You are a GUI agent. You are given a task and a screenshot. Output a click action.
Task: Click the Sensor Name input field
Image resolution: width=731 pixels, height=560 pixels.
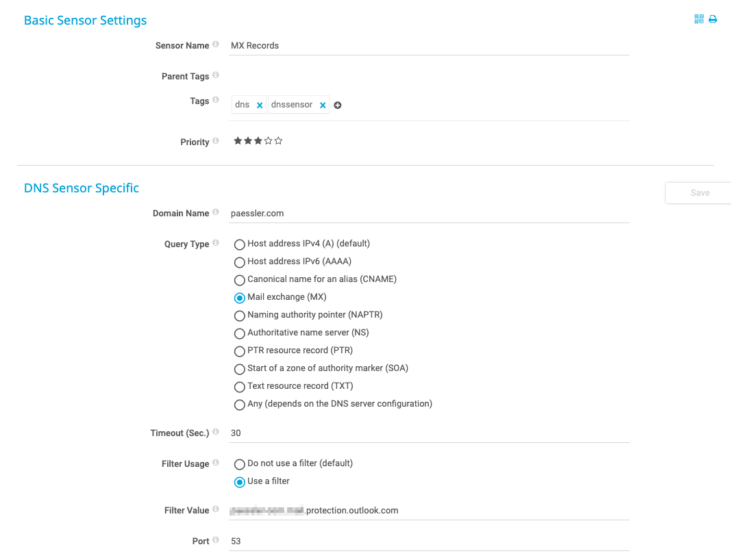429,46
